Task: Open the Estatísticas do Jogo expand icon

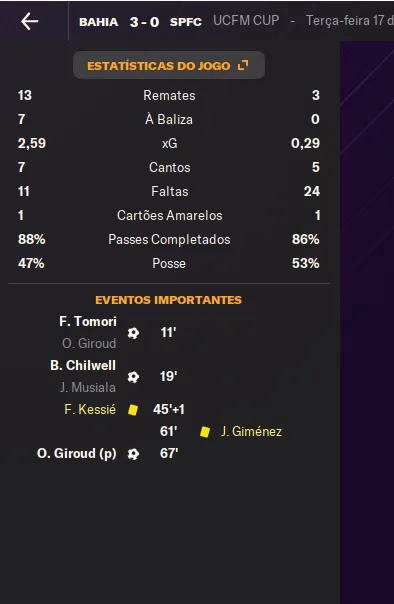Action: (243, 65)
